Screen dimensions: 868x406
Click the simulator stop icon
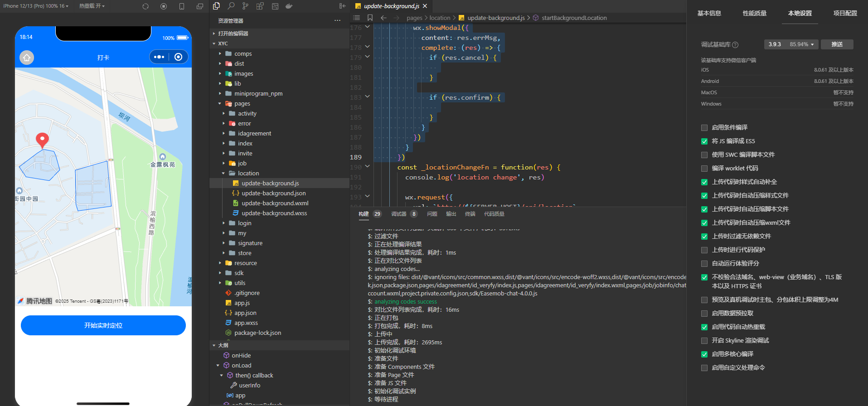pyautogui.click(x=164, y=6)
